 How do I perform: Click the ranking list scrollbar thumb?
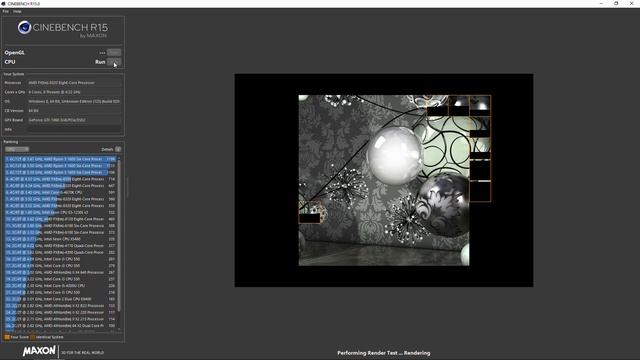pyautogui.click(x=119, y=236)
